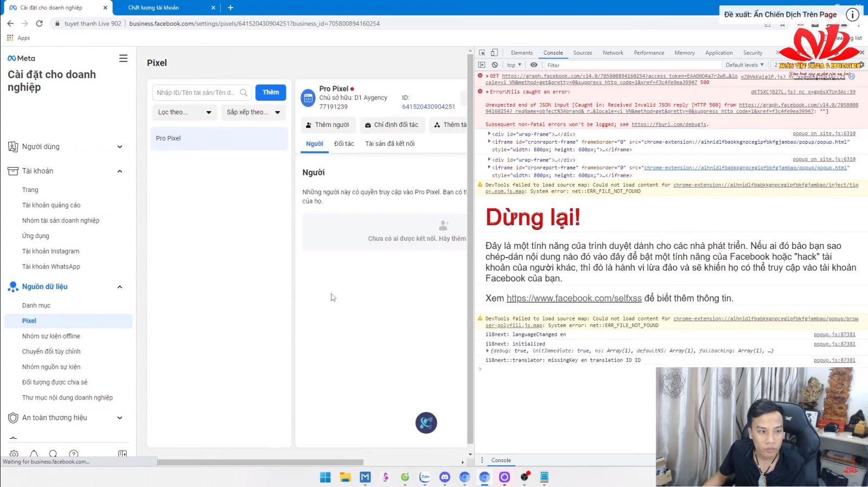Select the DevTools inspect element icon

(482, 53)
